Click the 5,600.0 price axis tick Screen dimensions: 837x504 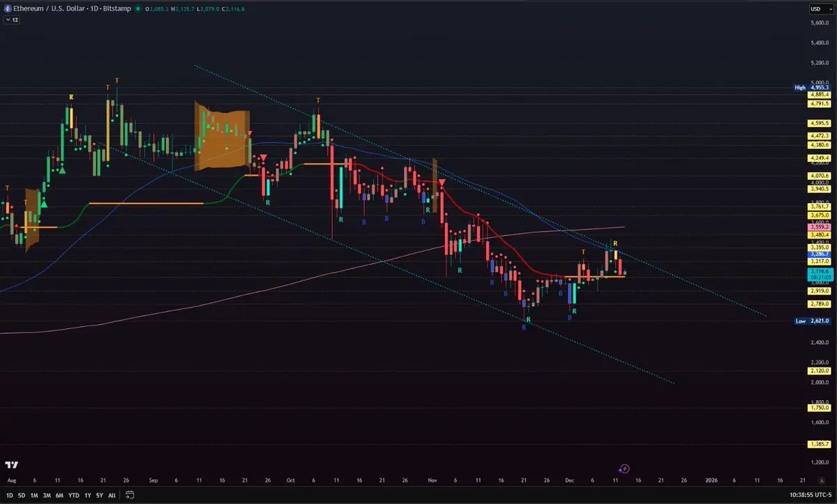[x=819, y=22]
